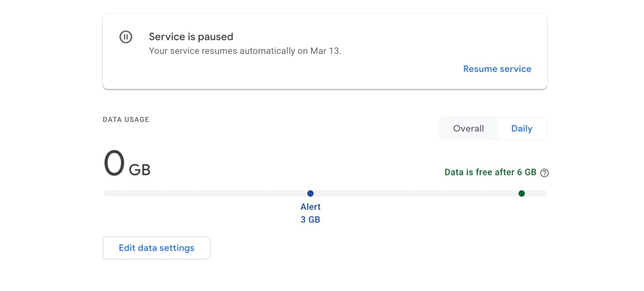This screenshot has height=291, width=644.
Task: Click the Alert 3 GB label
Action: coord(310,213)
